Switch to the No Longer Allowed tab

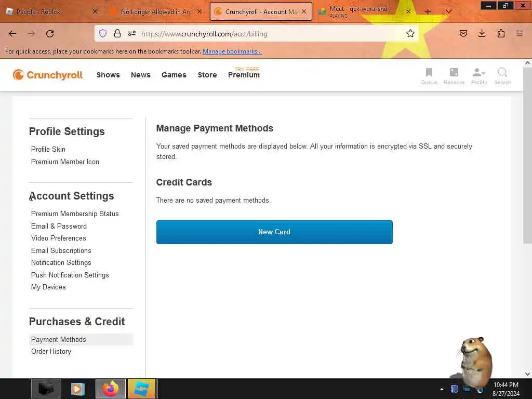(x=156, y=11)
